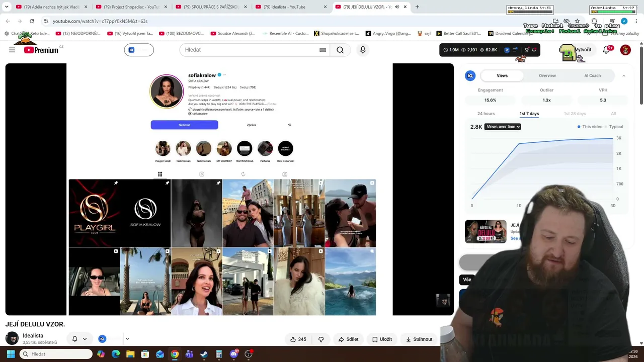Collapse the vidIQ stats panel chevron

click(624, 75)
